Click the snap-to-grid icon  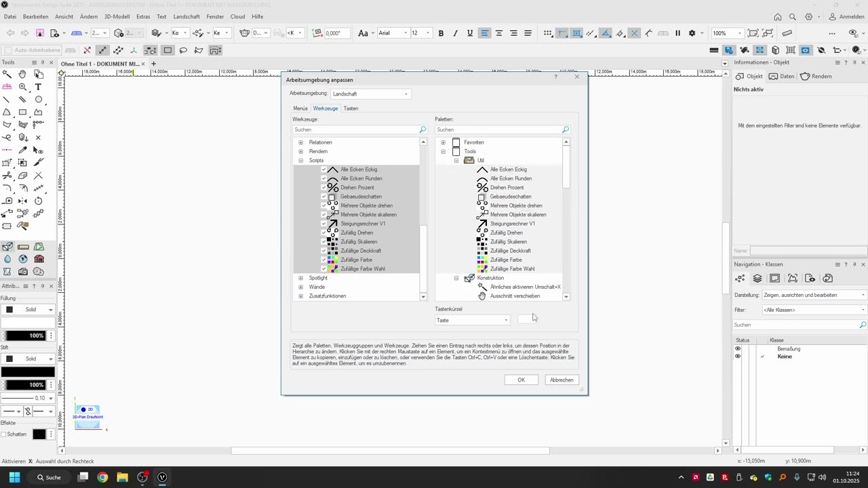pos(548,33)
